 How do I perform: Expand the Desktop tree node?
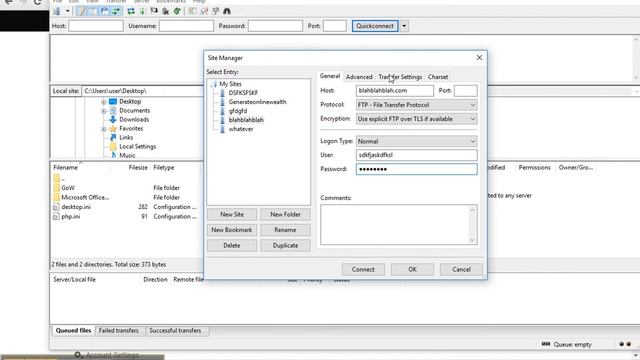tap(104, 102)
